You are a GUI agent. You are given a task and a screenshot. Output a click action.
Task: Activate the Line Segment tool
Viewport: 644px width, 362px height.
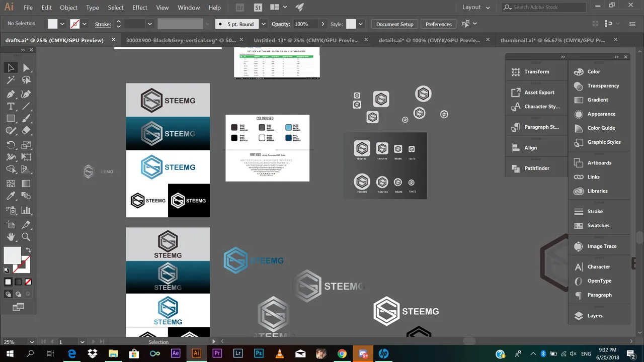coord(26,106)
